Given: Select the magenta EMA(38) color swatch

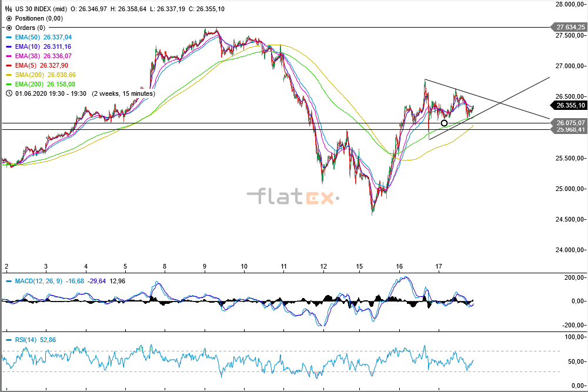Looking at the screenshot, I should [8, 56].
